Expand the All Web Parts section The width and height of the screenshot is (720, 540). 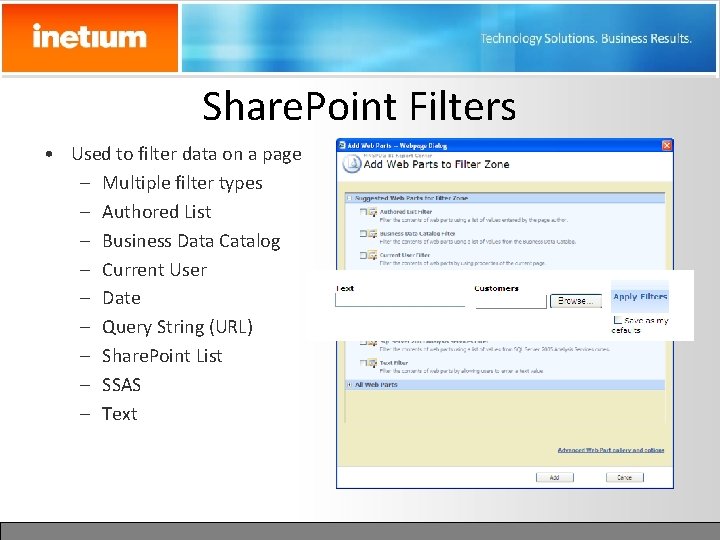349,384
